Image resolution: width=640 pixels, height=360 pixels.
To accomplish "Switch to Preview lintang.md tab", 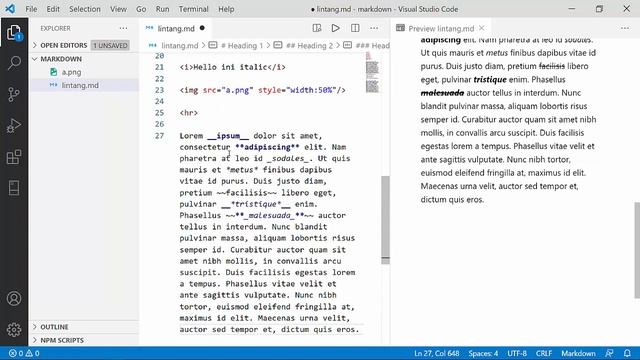I will tap(441, 28).
